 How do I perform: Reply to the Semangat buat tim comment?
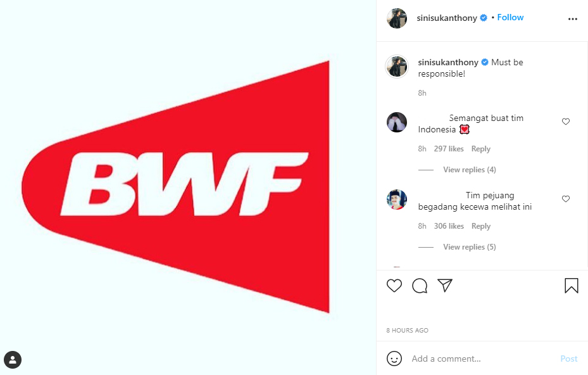click(x=481, y=149)
